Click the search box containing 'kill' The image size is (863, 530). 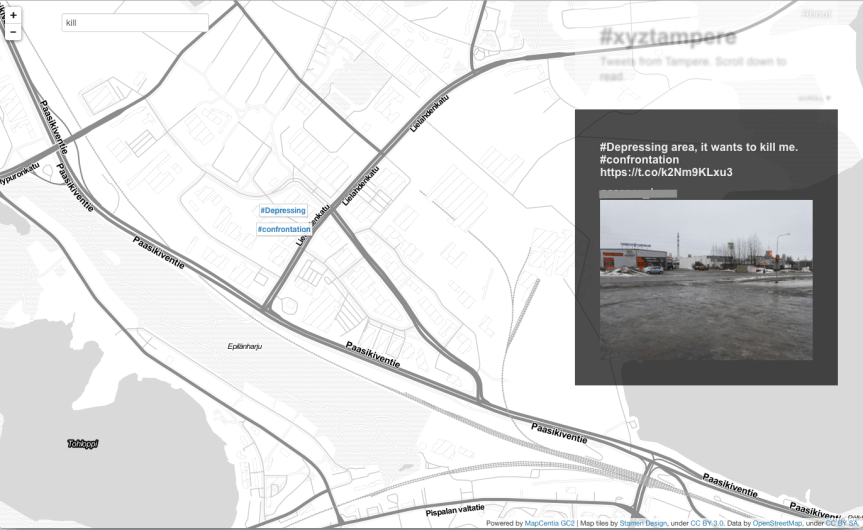pyautogui.click(x=134, y=22)
